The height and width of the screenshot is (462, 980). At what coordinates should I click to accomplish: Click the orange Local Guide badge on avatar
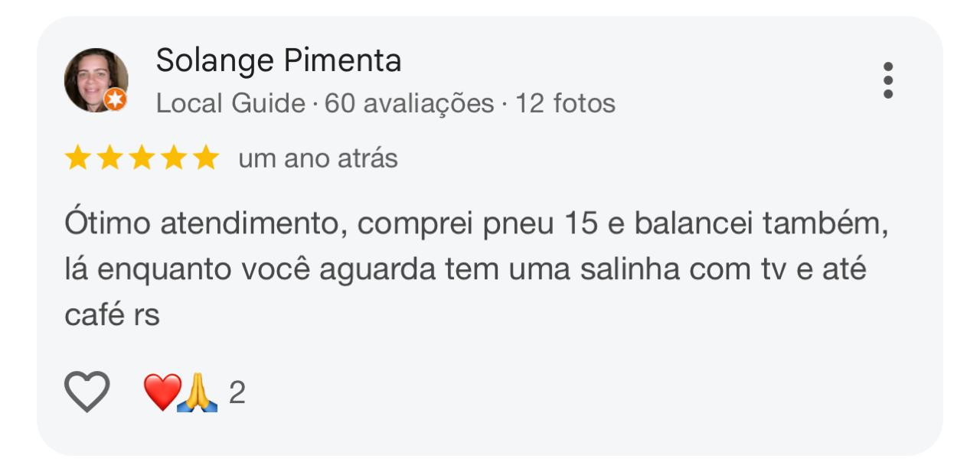tap(116, 99)
